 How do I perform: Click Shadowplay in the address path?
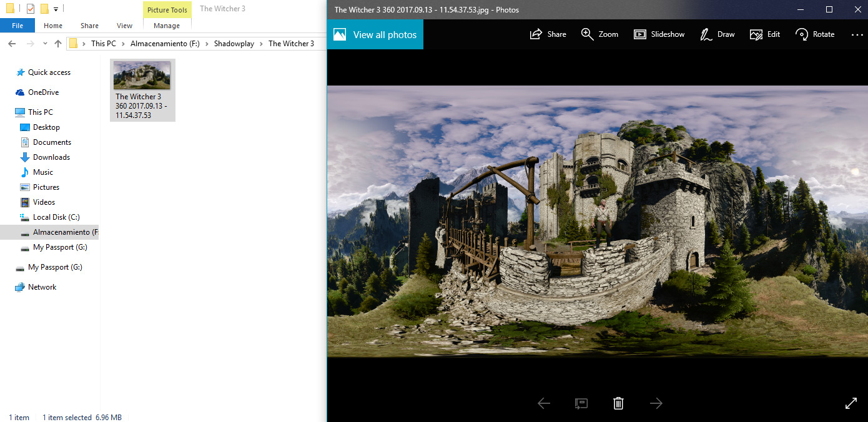234,44
